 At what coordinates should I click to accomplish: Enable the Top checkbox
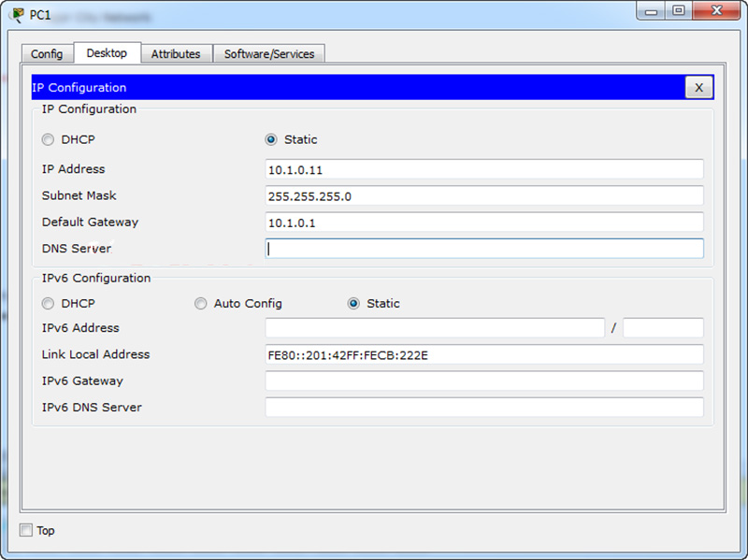[x=26, y=530]
